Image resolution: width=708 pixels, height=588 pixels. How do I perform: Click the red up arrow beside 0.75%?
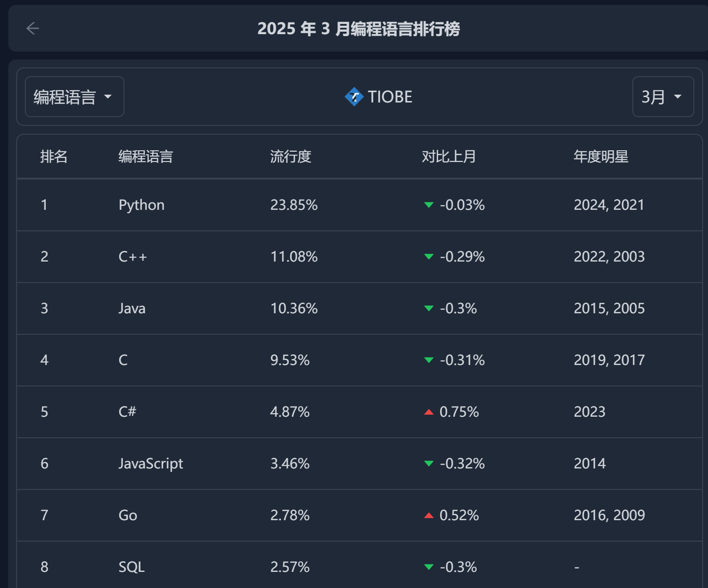(429, 412)
